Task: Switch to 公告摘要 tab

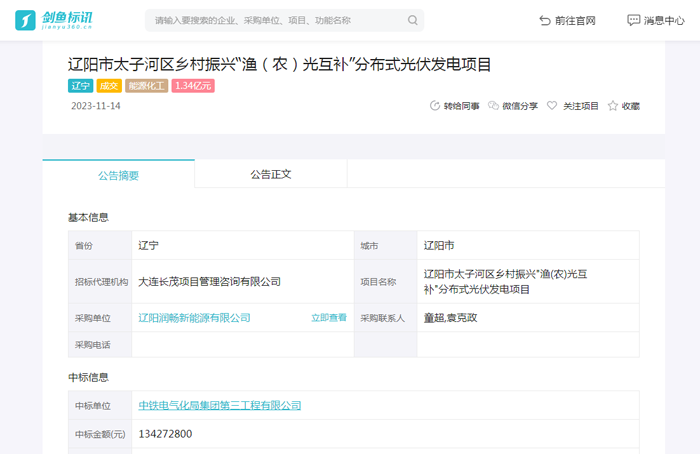Action: [118, 174]
